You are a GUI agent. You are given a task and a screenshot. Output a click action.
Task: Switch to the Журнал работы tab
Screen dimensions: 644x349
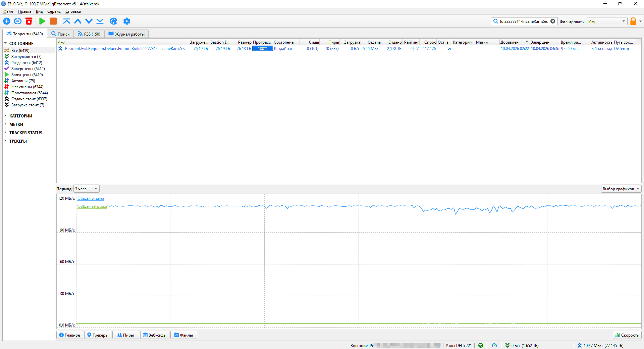(x=126, y=34)
